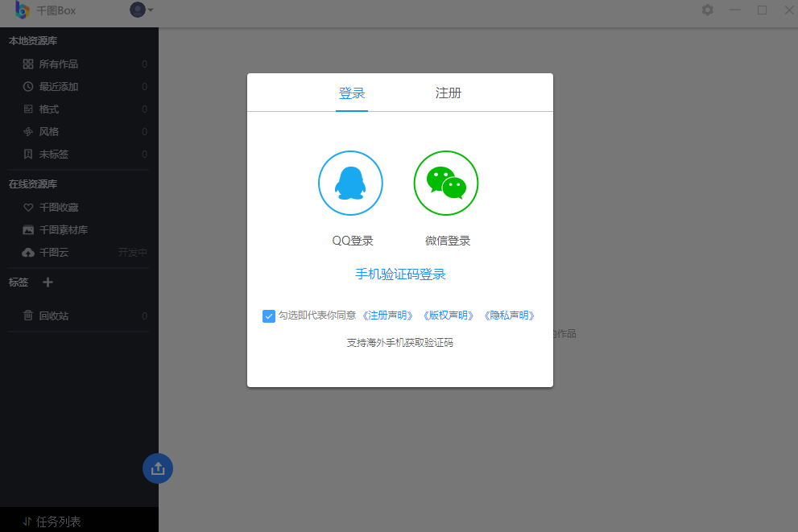Click the 任务列表 arrows icon
Viewport: 798px width, 532px height.
(27, 522)
